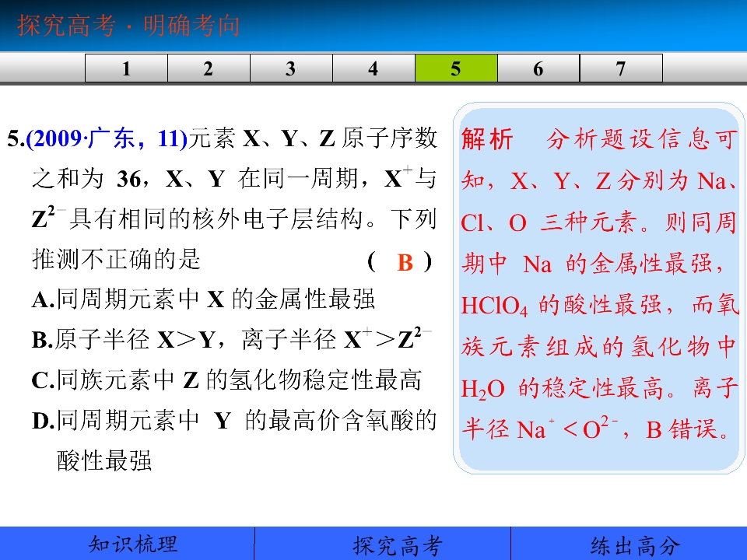This screenshot has width=747, height=560.
Task: Click the text 之和为 36 in the question
Action: click(86, 179)
